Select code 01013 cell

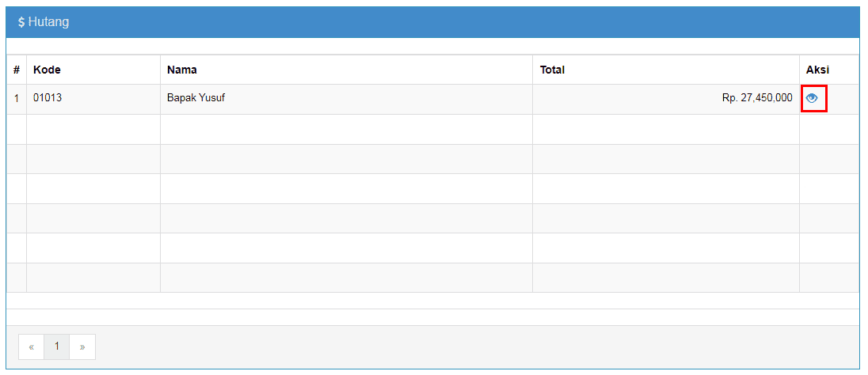(93, 99)
